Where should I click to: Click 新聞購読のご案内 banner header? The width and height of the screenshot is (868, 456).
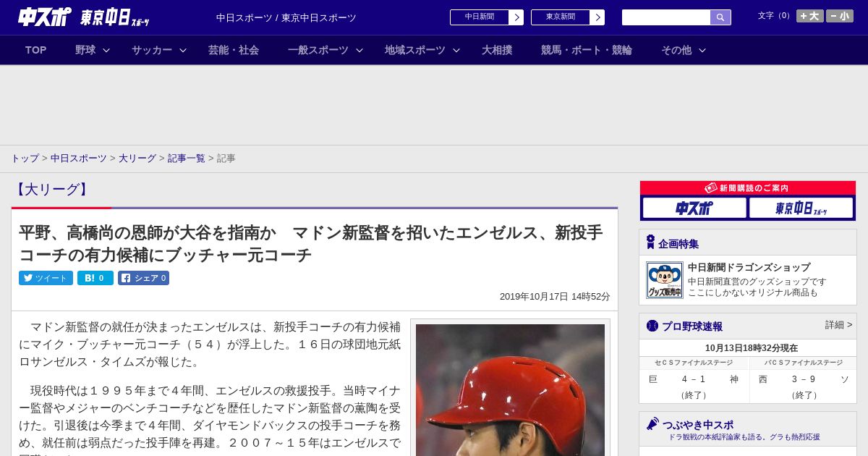(x=748, y=187)
